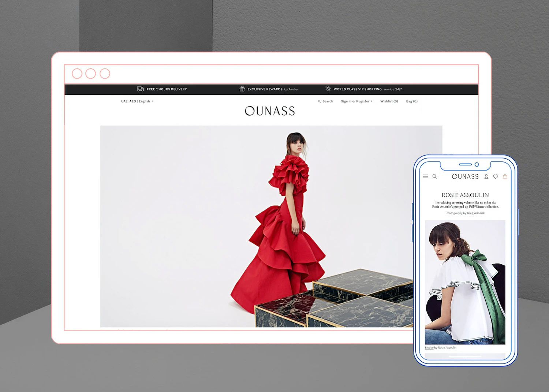Open the Sign in or Register dropdown
Screen dimensions: 549x392
[x=356, y=101]
